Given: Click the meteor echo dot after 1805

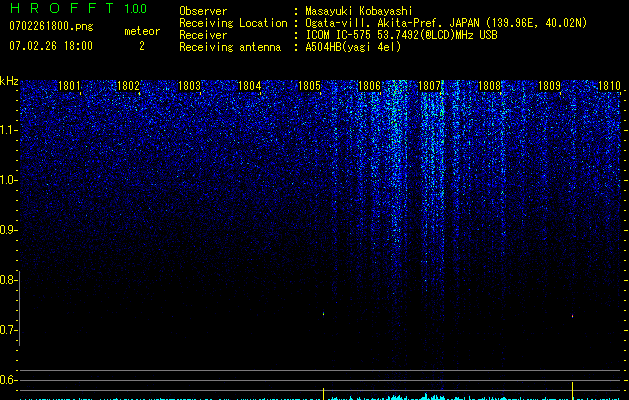Looking at the screenshot, I should point(323,314).
